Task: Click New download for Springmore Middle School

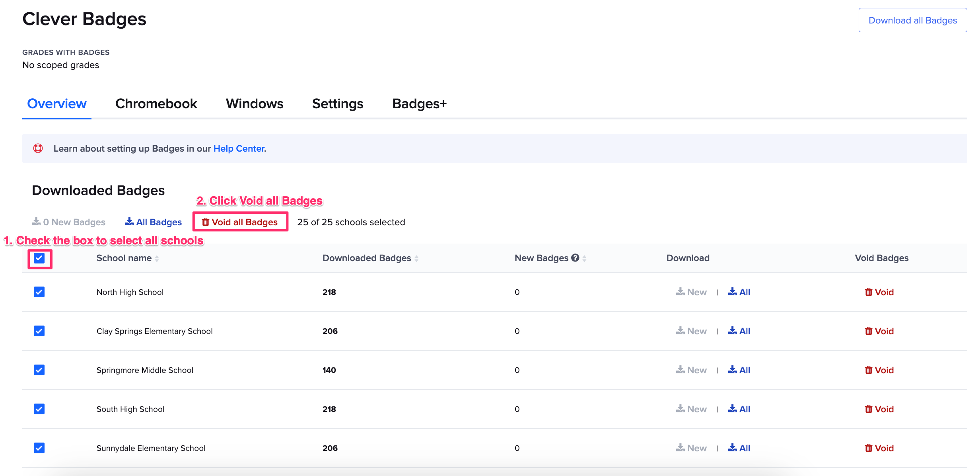Action: (691, 370)
